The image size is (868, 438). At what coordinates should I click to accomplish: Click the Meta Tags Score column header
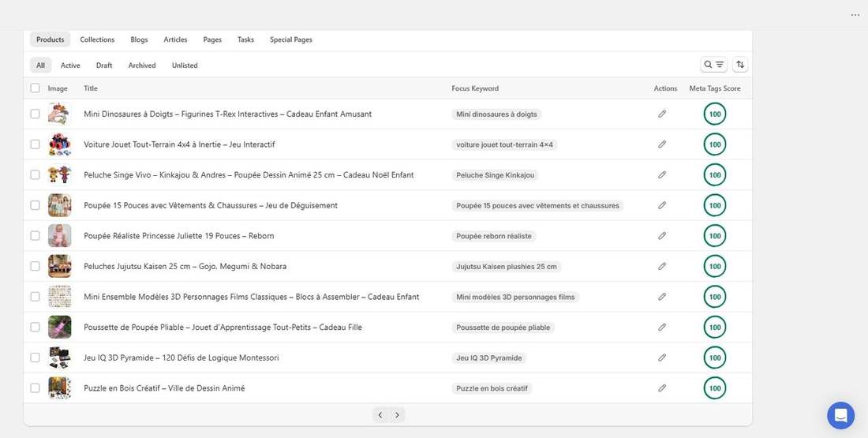[715, 88]
